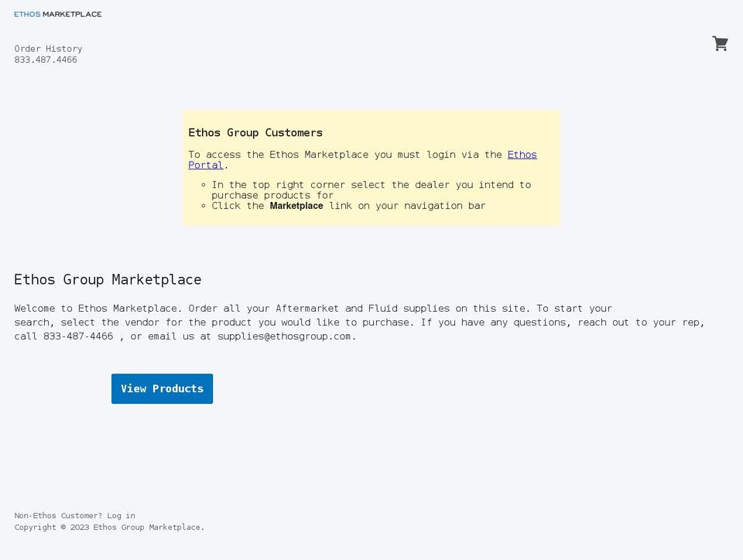Click the Ethos Group Marketplace heading
This screenshot has width=743, height=560.
108,279
